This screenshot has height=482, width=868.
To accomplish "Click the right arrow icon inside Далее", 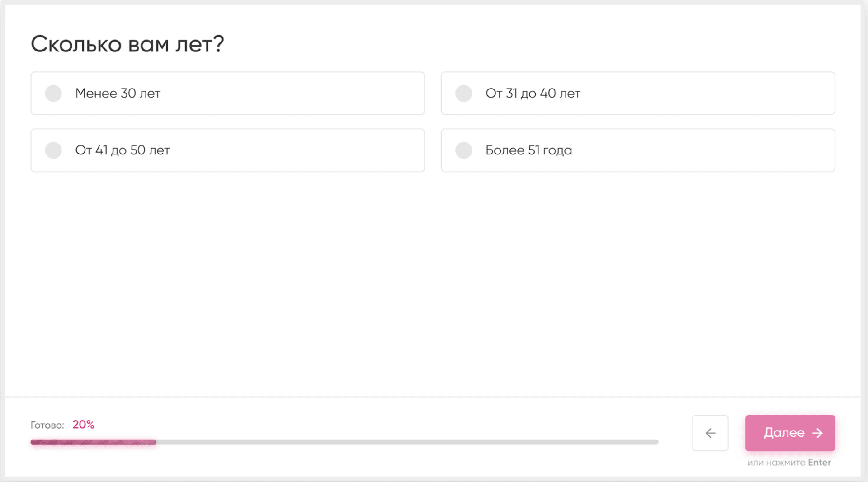I will coord(817,433).
